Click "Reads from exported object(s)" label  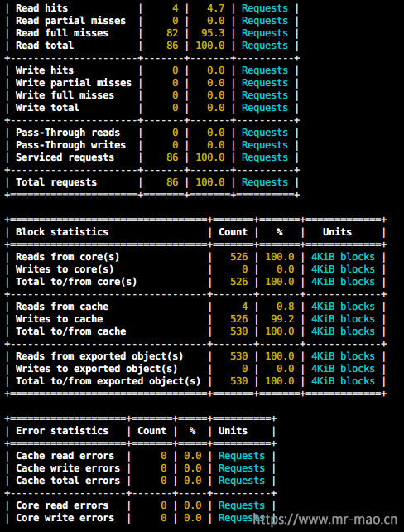99,356
